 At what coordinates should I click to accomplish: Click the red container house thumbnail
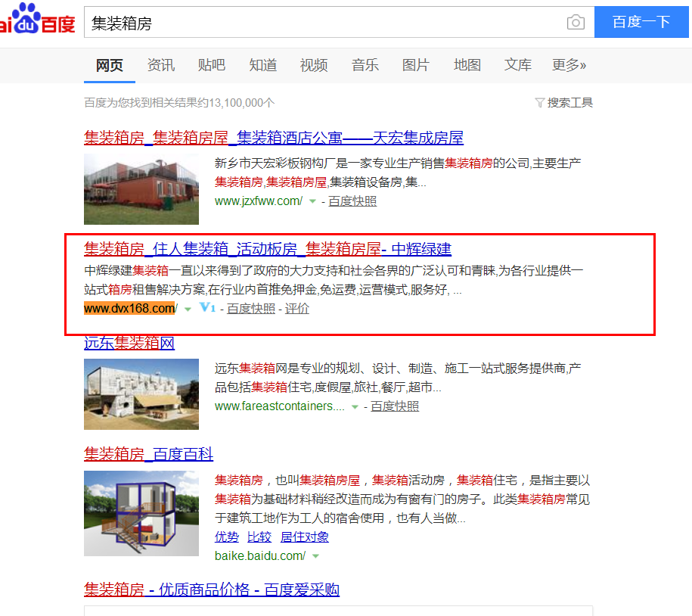[141, 189]
